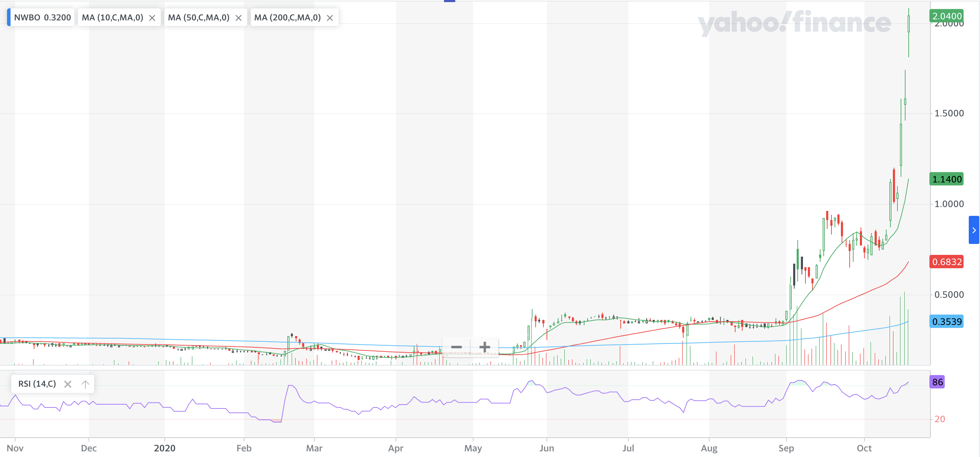Click the Jun label on time axis
980x457 pixels.
547,448
